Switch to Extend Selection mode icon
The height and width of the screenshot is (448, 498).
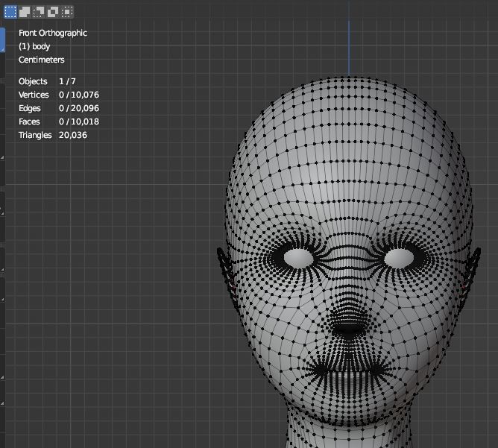tap(24, 11)
